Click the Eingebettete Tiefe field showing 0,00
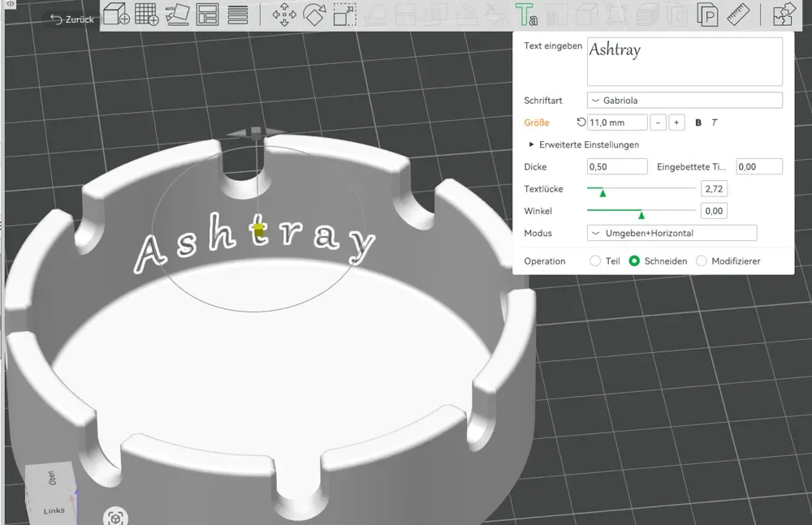Viewport: 812px width, 525px height. (x=759, y=166)
